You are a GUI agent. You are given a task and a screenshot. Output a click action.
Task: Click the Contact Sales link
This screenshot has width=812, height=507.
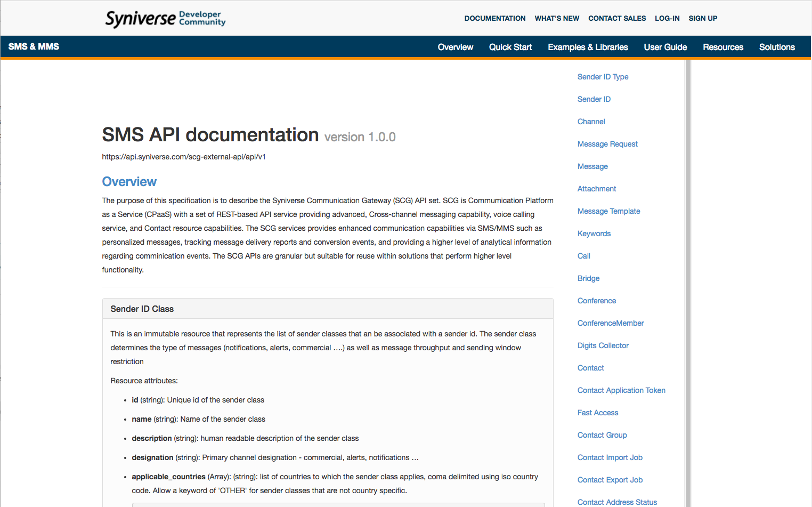(x=616, y=18)
